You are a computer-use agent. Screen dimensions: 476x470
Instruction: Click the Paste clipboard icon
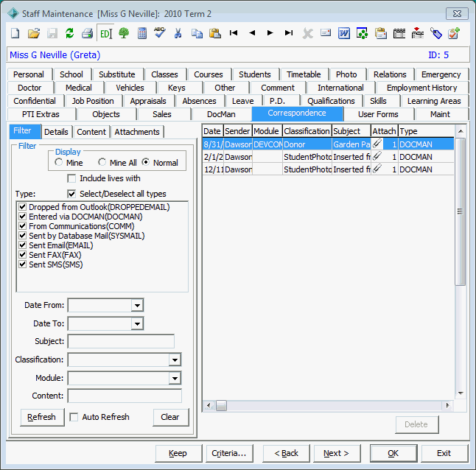(x=215, y=33)
